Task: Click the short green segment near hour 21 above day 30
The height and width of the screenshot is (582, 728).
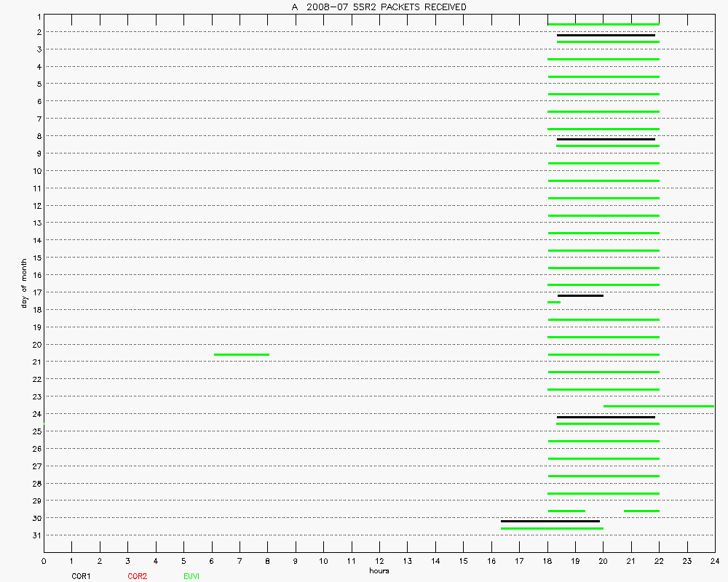Action: pos(641,511)
